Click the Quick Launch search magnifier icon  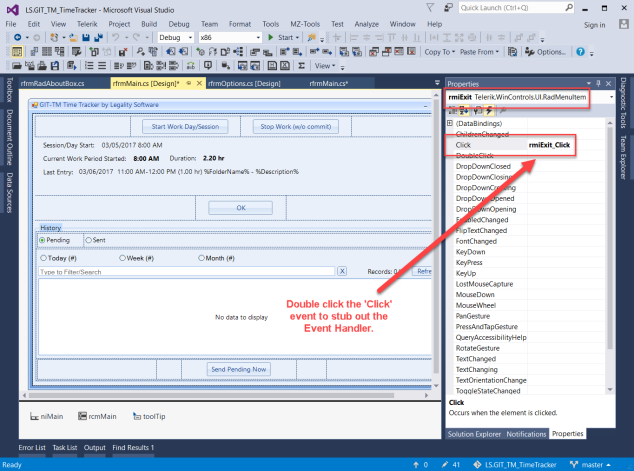(x=568, y=7)
